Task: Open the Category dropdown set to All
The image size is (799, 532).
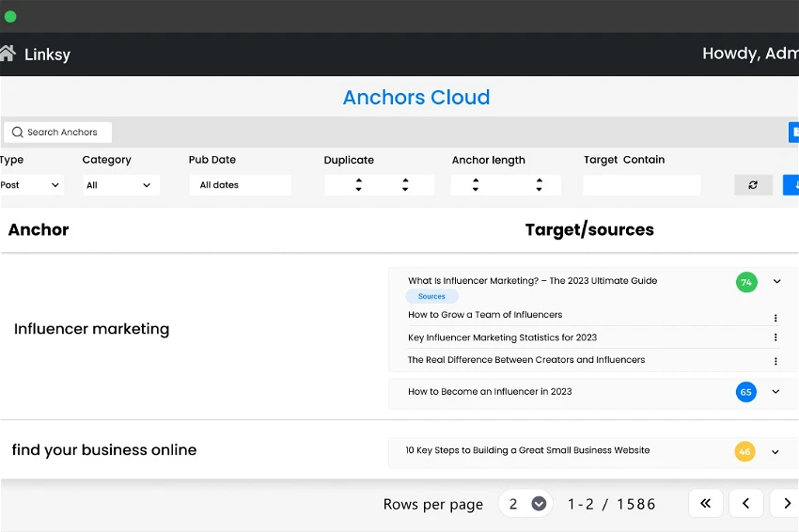Action: point(119,185)
